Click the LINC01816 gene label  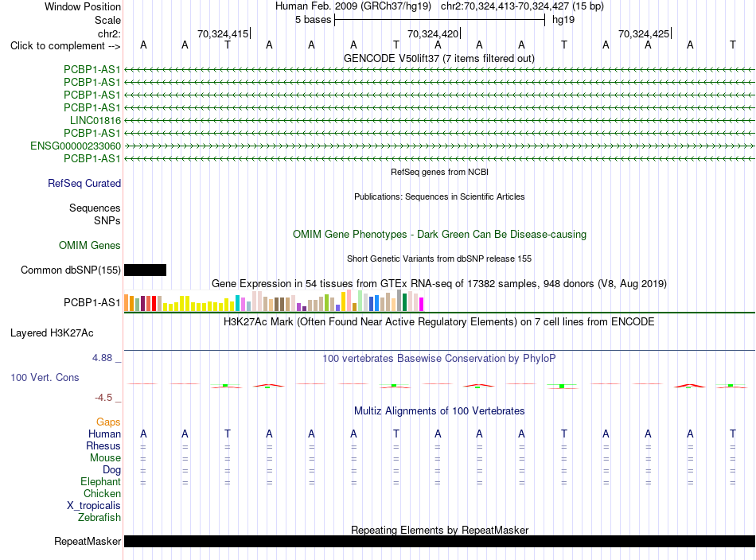click(95, 120)
